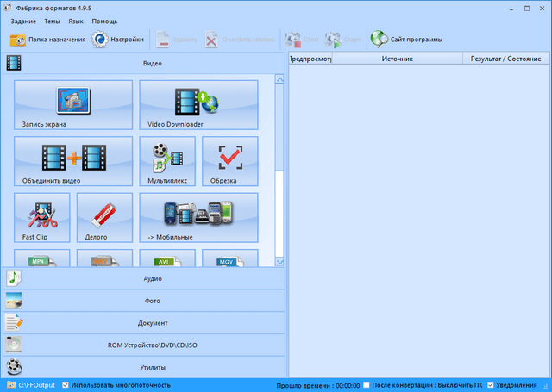Screen dimensions: 552x392
Task: Open the Сайт программы link
Action: pyautogui.click(x=407, y=39)
